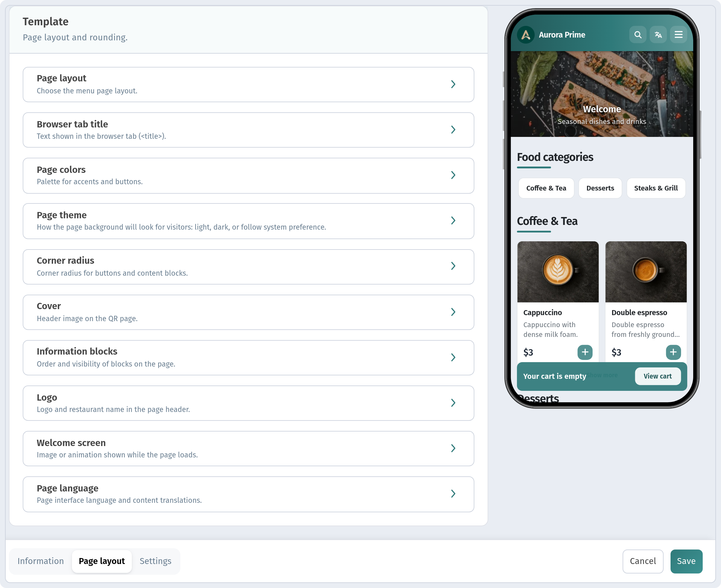The image size is (721, 588).
Task: Click the Welcome cover banner image
Action: point(602,94)
